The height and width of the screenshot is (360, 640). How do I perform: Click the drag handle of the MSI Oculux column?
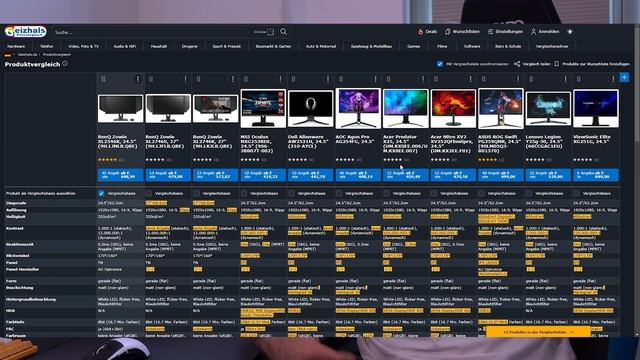tap(246, 79)
